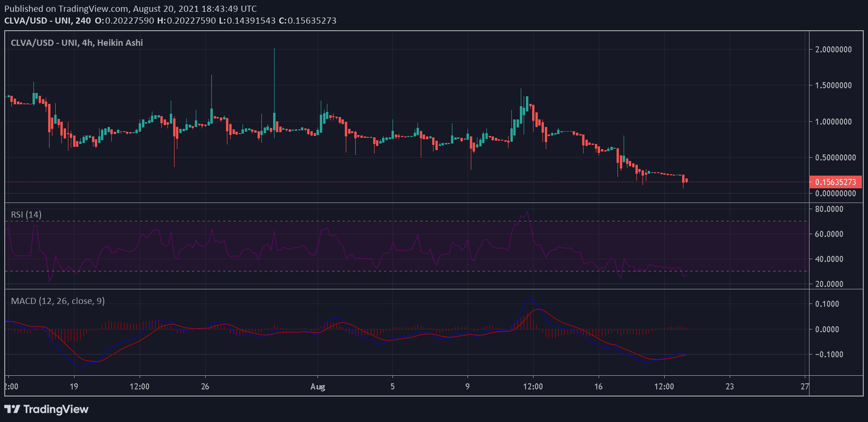Click the 80.0000 RSI scale label
This screenshot has width=868, height=422.
829,209
